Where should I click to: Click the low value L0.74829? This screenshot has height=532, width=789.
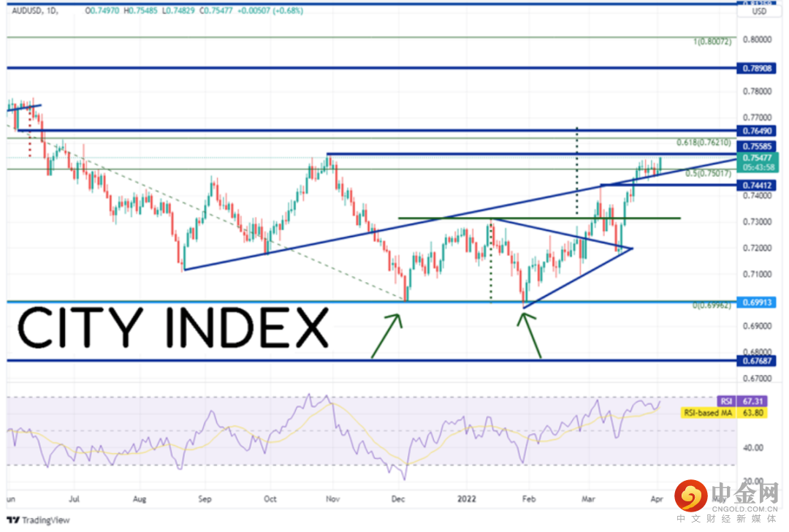tap(178, 10)
